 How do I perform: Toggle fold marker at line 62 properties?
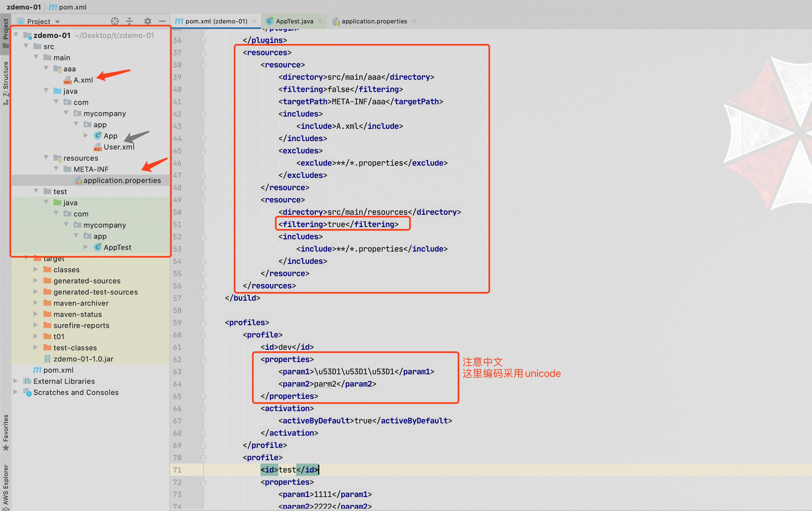tap(203, 360)
